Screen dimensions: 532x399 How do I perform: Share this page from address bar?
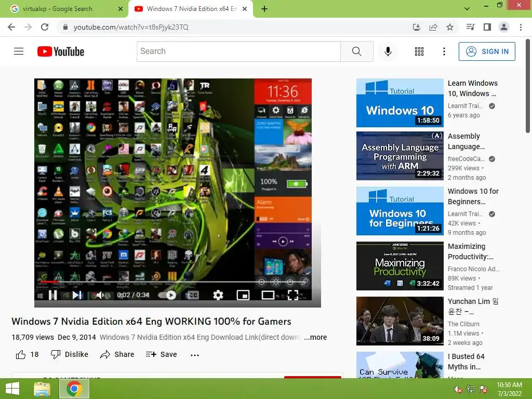pos(433,27)
